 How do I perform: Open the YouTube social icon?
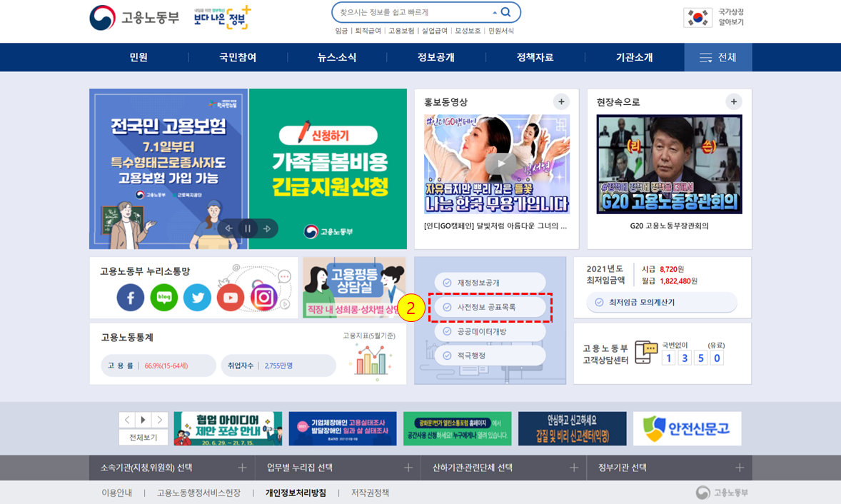point(231,298)
